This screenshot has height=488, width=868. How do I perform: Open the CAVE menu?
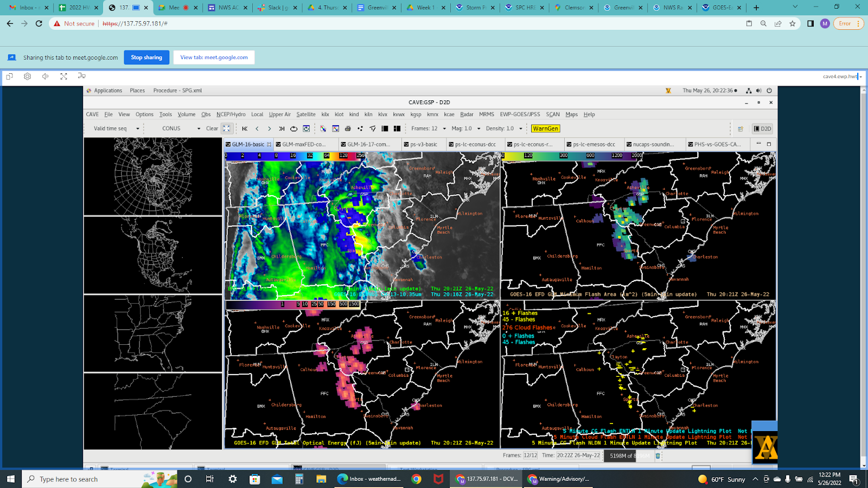pos(92,114)
